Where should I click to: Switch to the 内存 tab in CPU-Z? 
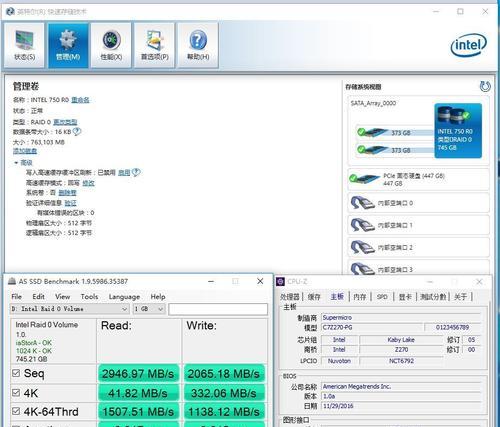coord(359,297)
